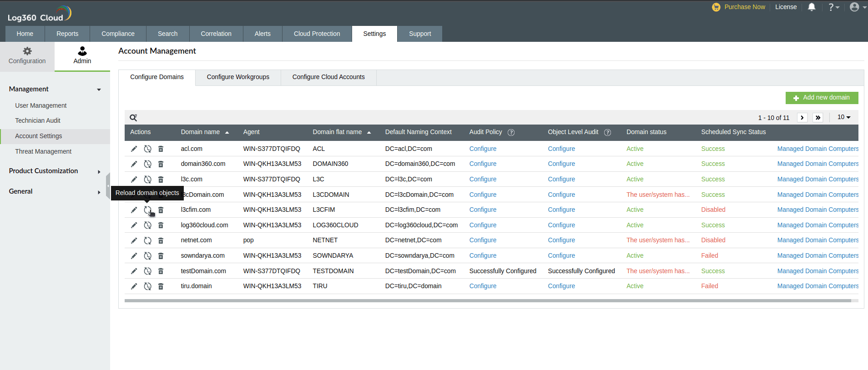This screenshot has width=868, height=370.
Task: Open the notifications bell icon
Action: pos(812,7)
